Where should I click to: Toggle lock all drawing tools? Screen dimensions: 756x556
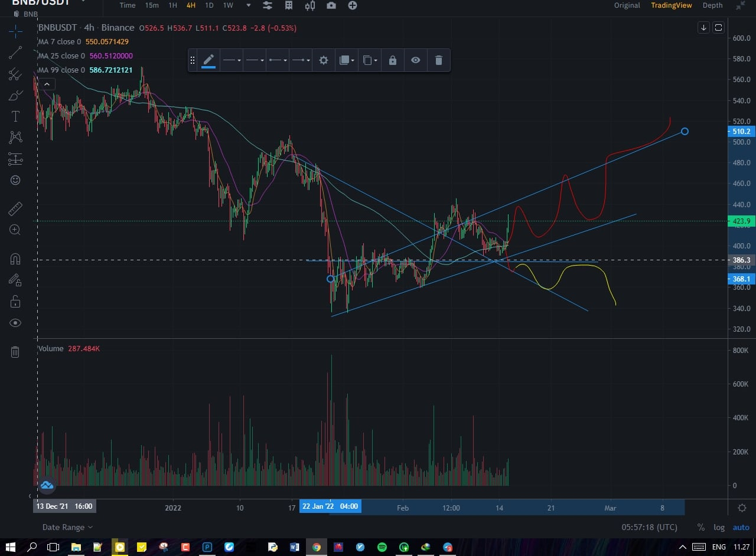click(15, 302)
